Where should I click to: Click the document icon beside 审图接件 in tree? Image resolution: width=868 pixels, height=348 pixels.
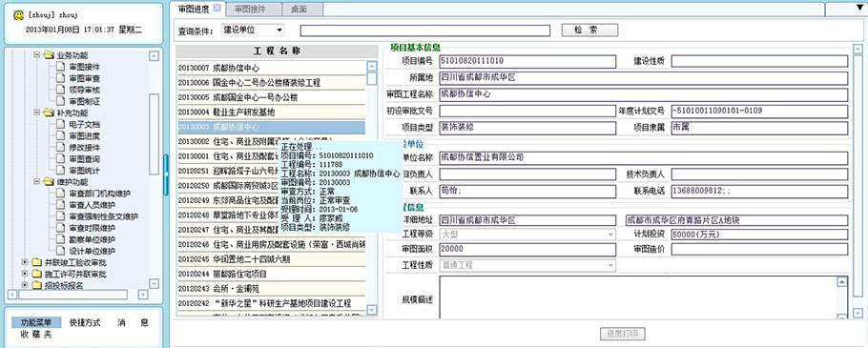(61, 67)
